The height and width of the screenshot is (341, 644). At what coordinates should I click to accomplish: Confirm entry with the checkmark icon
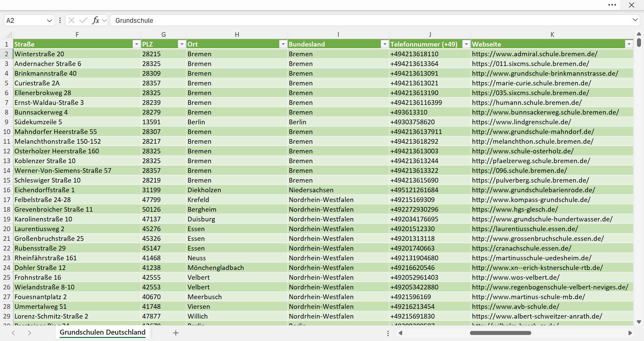83,20
